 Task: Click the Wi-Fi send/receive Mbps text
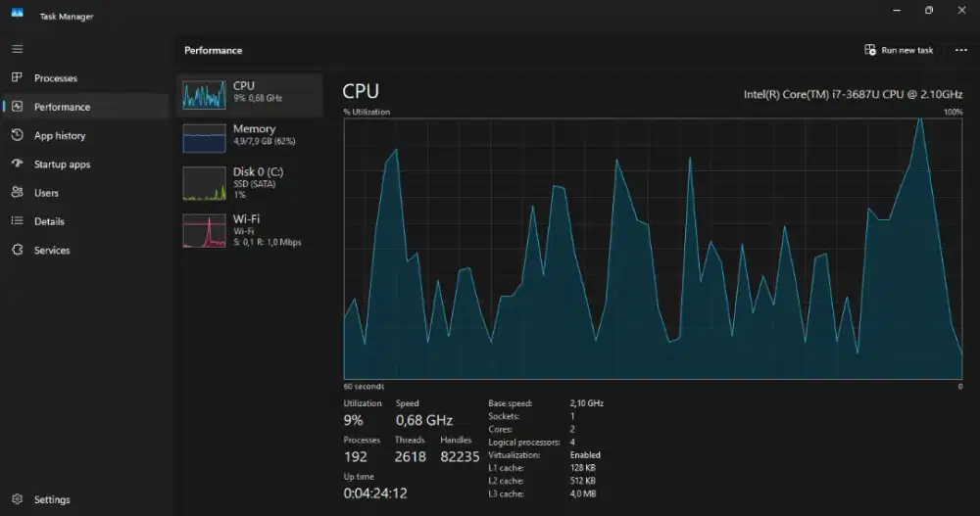pos(267,242)
